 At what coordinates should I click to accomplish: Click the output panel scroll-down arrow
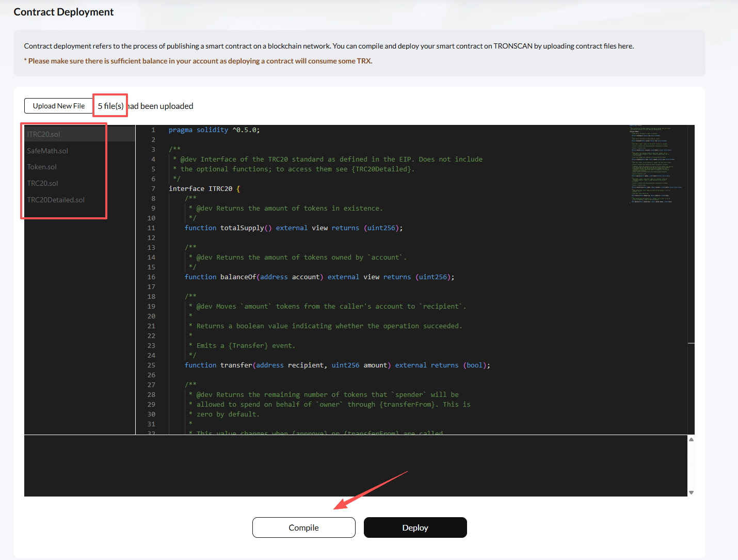(691, 492)
